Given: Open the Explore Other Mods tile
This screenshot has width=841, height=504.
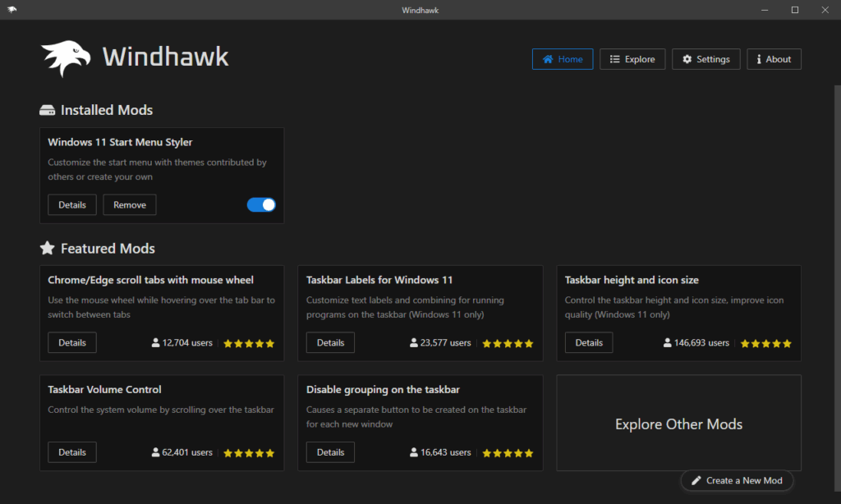Looking at the screenshot, I should click(678, 424).
